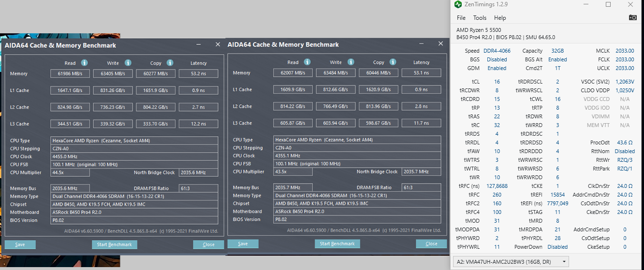Image resolution: width=644 pixels, height=270 pixels.
Task: Click the BGS Disabled value in ZenTimings
Action: coord(497,59)
